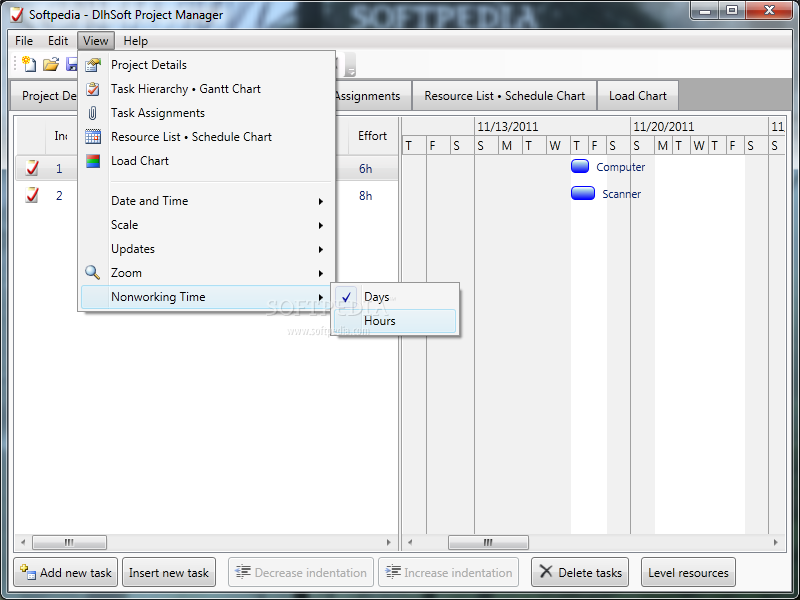This screenshot has height=600, width=800.
Task: Expand the Nonworking Time submenu
Action: pos(208,297)
